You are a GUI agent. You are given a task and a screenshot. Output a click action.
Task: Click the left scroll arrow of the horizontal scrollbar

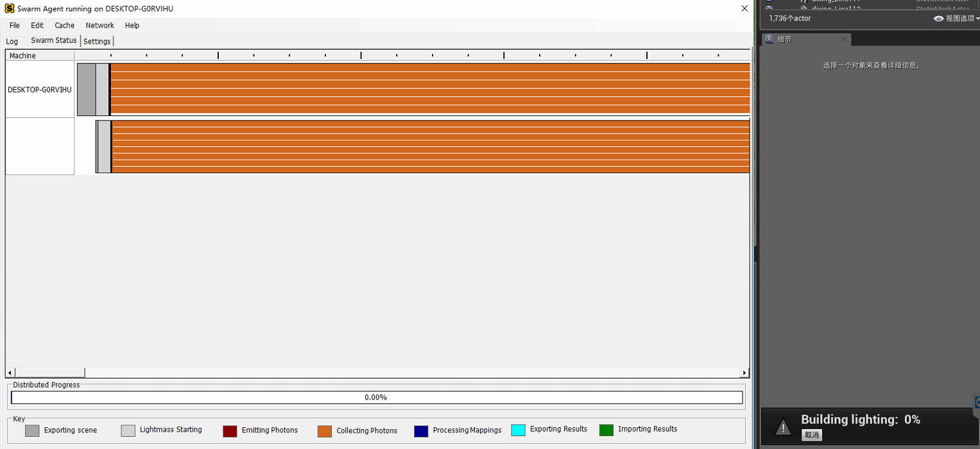point(9,373)
